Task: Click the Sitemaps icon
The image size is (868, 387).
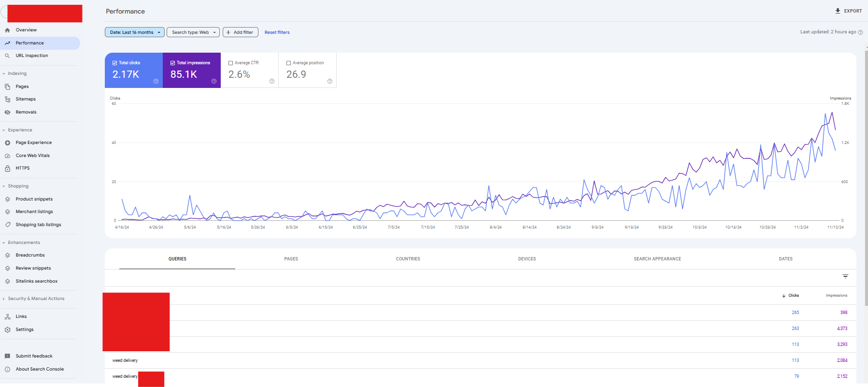Action: point(7,99)
